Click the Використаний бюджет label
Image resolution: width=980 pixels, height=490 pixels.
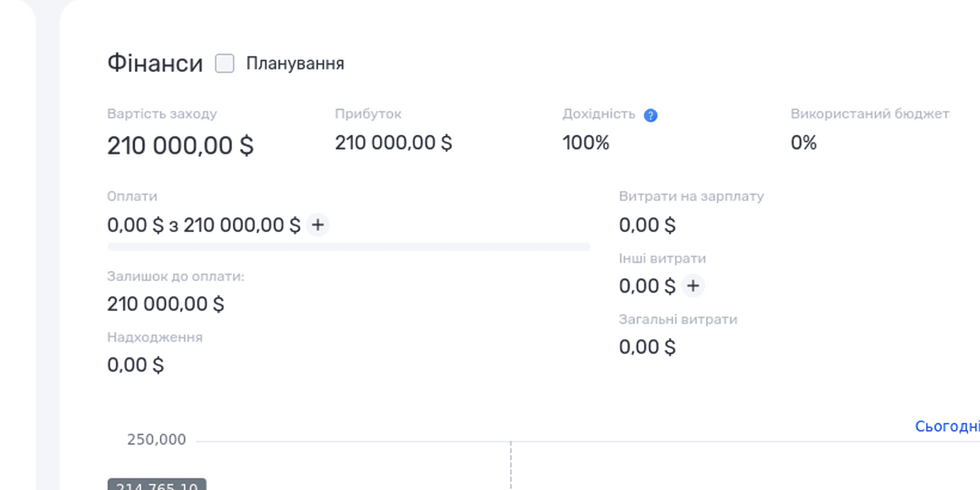point(870,114)
